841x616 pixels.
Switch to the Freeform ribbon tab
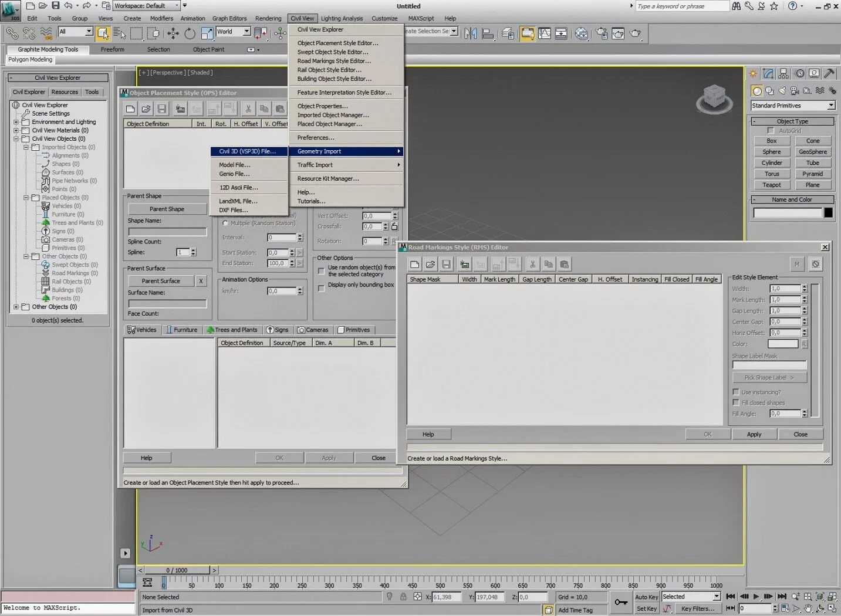(112, 49)
